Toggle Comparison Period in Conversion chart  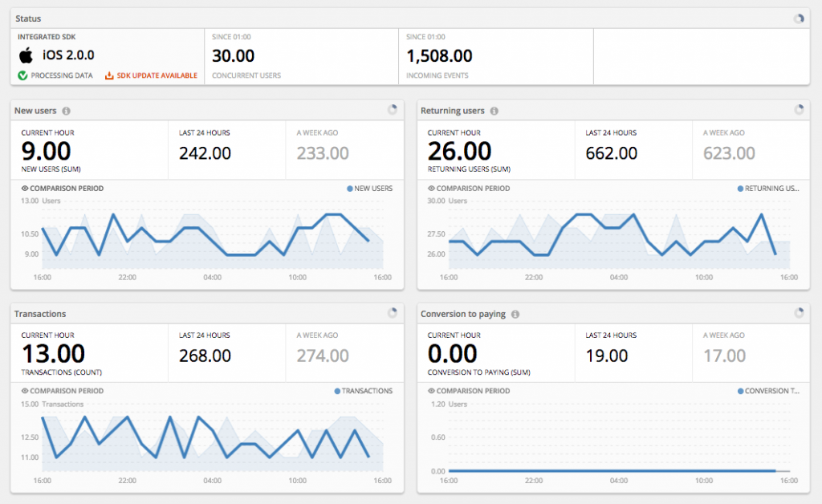pos(469,391)
